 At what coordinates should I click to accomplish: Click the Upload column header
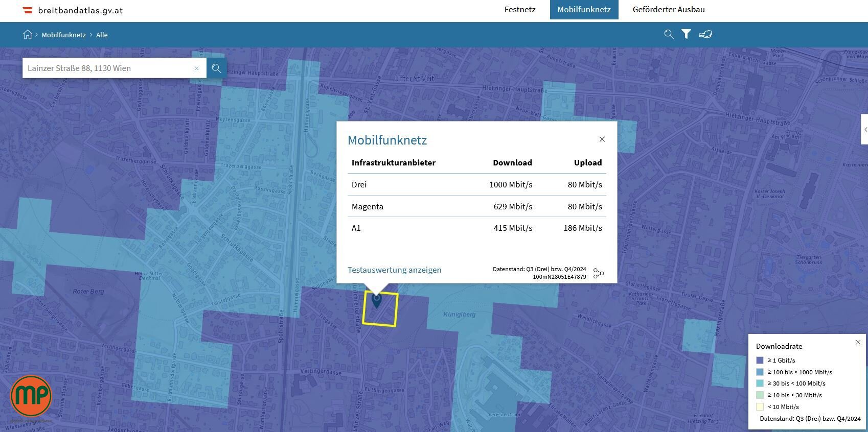[588, 162]
